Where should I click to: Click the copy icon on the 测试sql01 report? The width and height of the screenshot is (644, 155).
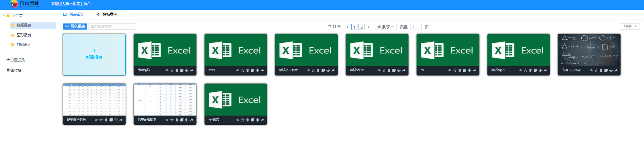pyautogui.click(x=535, y=70)
